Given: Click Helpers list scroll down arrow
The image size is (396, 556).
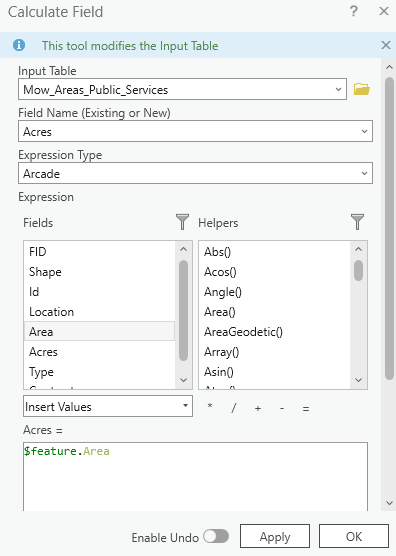Looking at the screenshot, I should click(358, 380).
